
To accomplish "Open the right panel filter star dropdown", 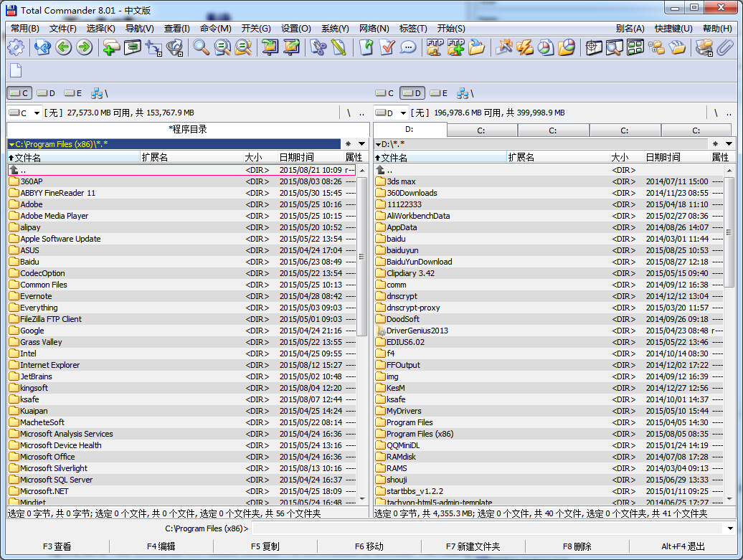I will (731, 143).
